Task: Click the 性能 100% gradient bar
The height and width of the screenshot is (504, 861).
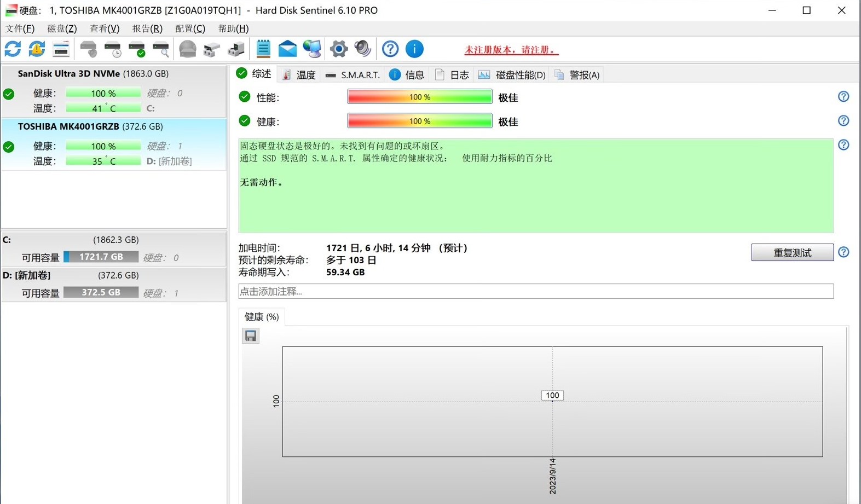Action: (x=420, y=97)
